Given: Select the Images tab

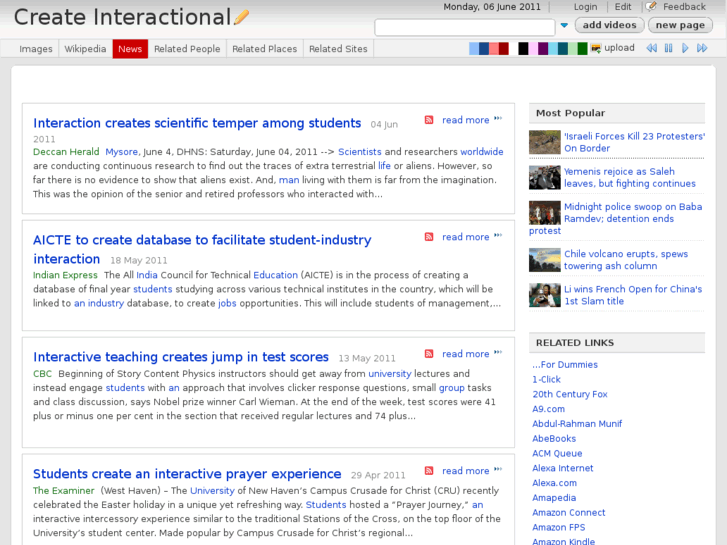Looking at the screenshot, I should pos(36,49).
